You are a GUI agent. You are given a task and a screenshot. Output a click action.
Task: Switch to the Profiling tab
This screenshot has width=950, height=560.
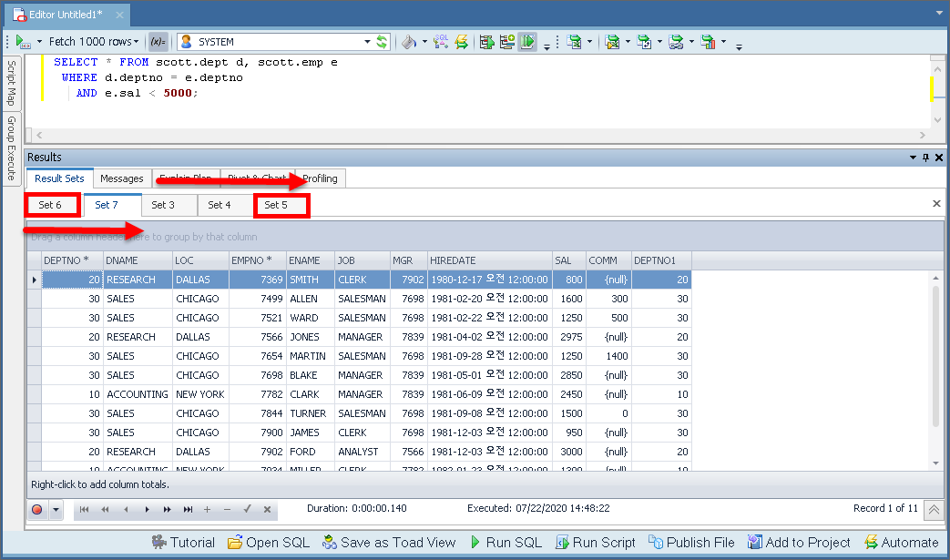(320, 178)
